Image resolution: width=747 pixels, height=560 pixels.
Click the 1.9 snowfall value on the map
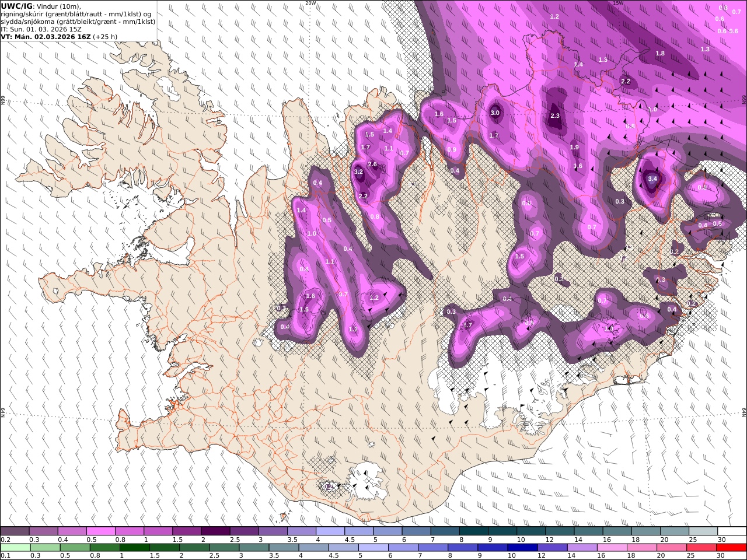(575, 148)
